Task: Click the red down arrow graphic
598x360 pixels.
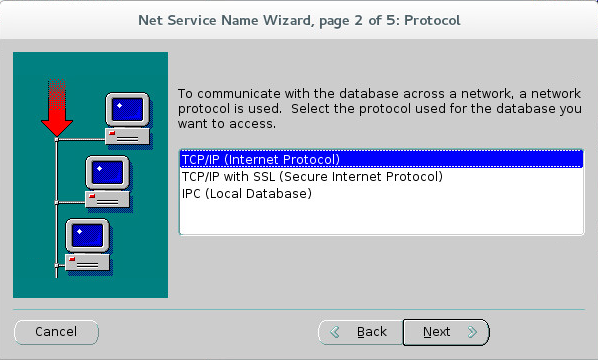Action: point(57,108)
